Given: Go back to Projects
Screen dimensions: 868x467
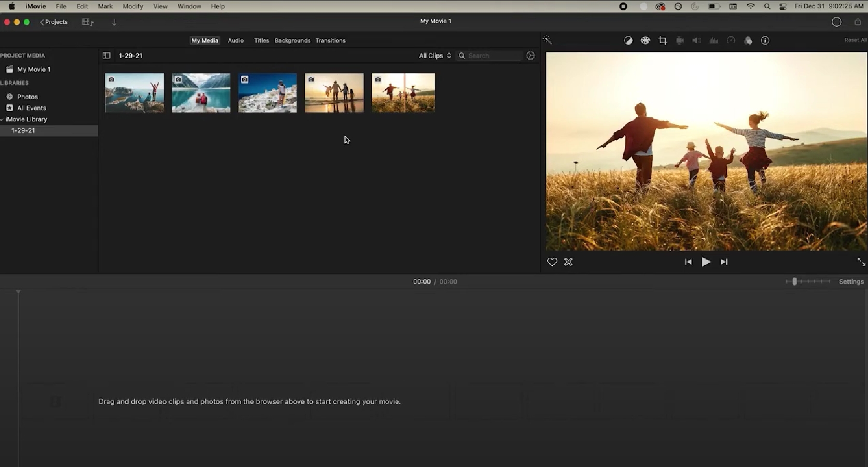Looking at the screenshot, I should pos(53,22).
